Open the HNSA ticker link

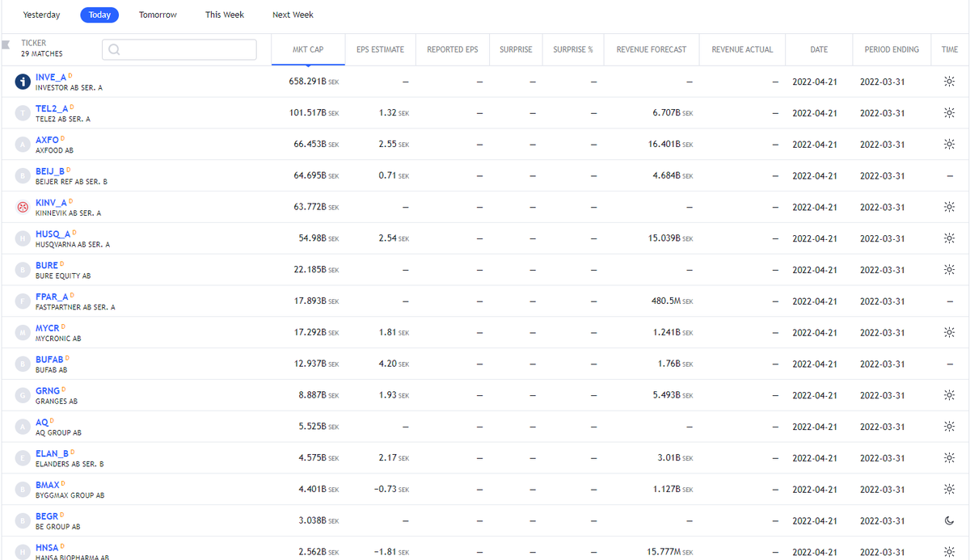(x=47, y=547)
